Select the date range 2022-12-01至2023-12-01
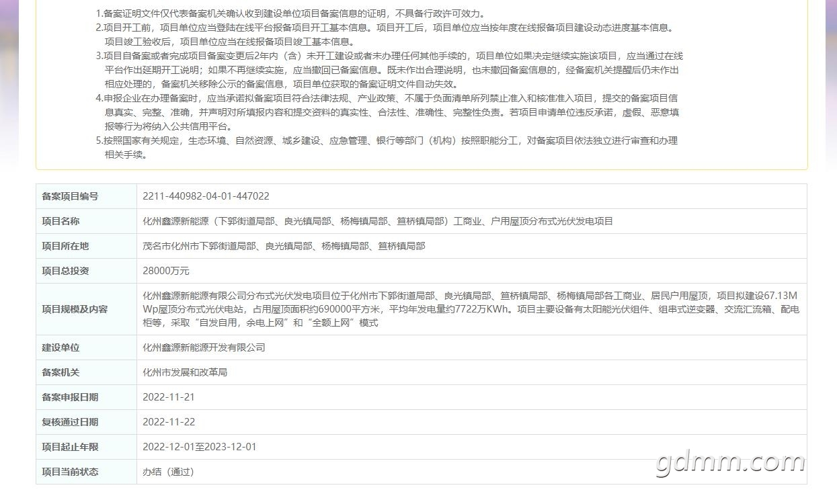 [x=199, y=447]
